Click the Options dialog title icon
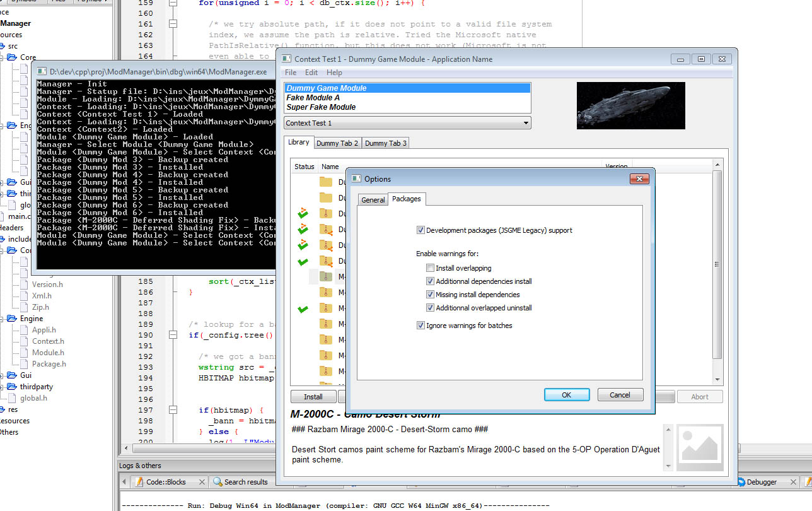The width and height of the screenshot is (812, 511). point(356,179)
